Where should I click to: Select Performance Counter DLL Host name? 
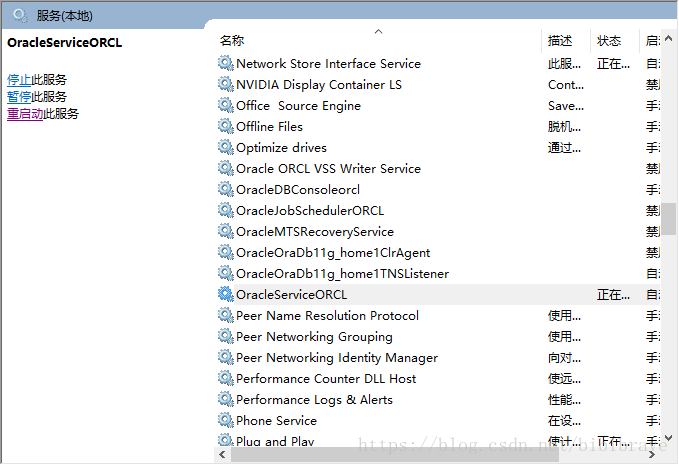coord(326,379)
